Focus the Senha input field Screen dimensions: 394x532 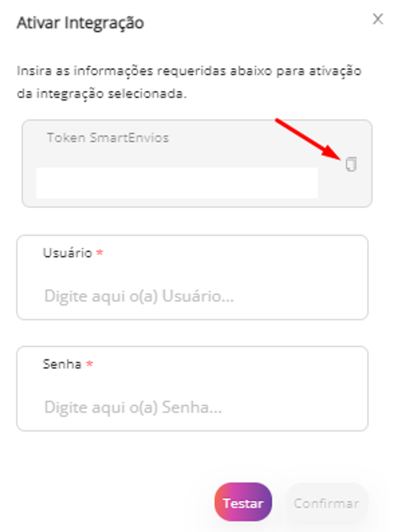pos(192,388)
